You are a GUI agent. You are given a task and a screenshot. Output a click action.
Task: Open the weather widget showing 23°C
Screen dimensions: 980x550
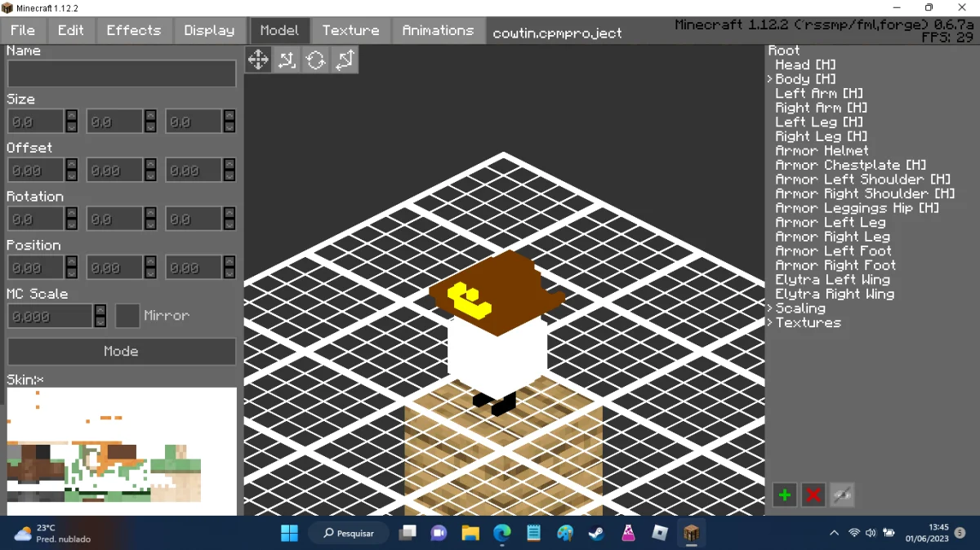[52, 534]
